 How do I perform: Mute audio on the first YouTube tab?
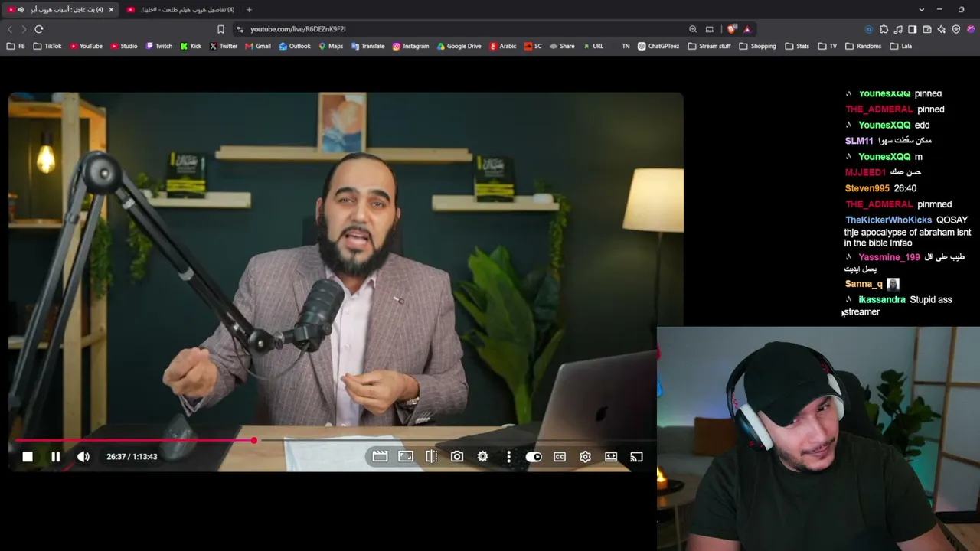[x=21, y=10]
